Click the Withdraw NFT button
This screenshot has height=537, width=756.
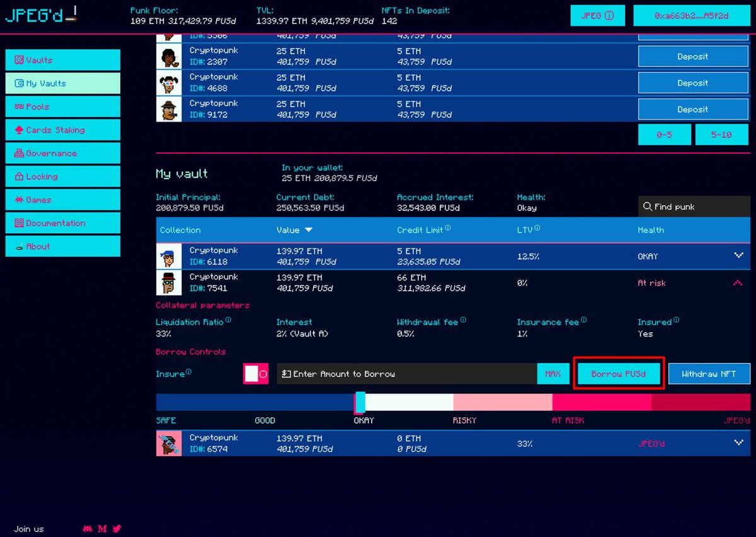point(709,374)
